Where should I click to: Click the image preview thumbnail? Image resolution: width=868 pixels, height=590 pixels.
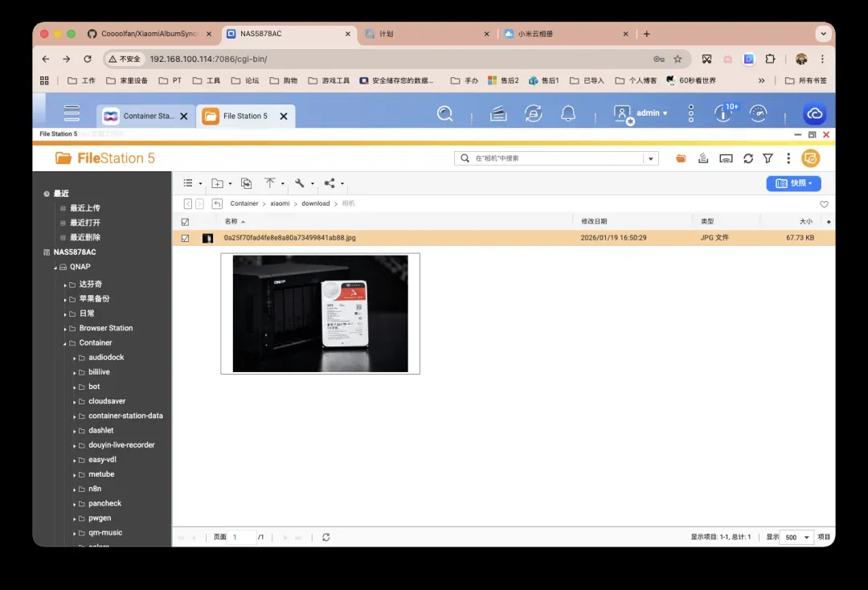pos(320,313)
